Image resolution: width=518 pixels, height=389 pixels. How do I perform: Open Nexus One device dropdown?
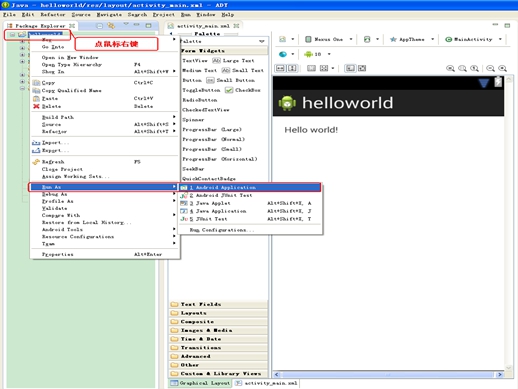pyautogui.click(x=329, y=39)
